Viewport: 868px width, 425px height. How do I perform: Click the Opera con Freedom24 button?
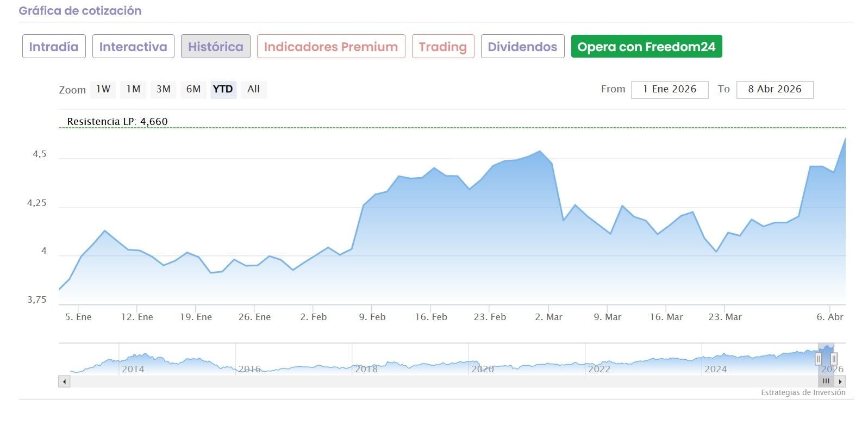(646, 47)
